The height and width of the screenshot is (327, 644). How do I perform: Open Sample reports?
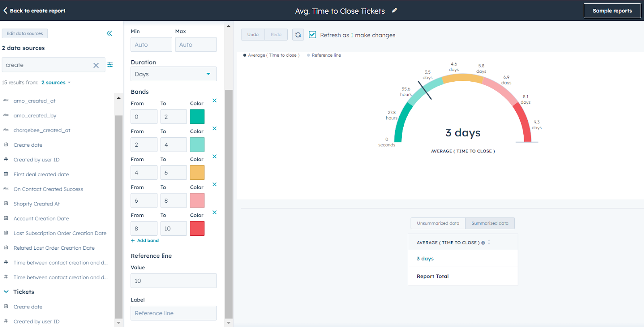[612, 11]
